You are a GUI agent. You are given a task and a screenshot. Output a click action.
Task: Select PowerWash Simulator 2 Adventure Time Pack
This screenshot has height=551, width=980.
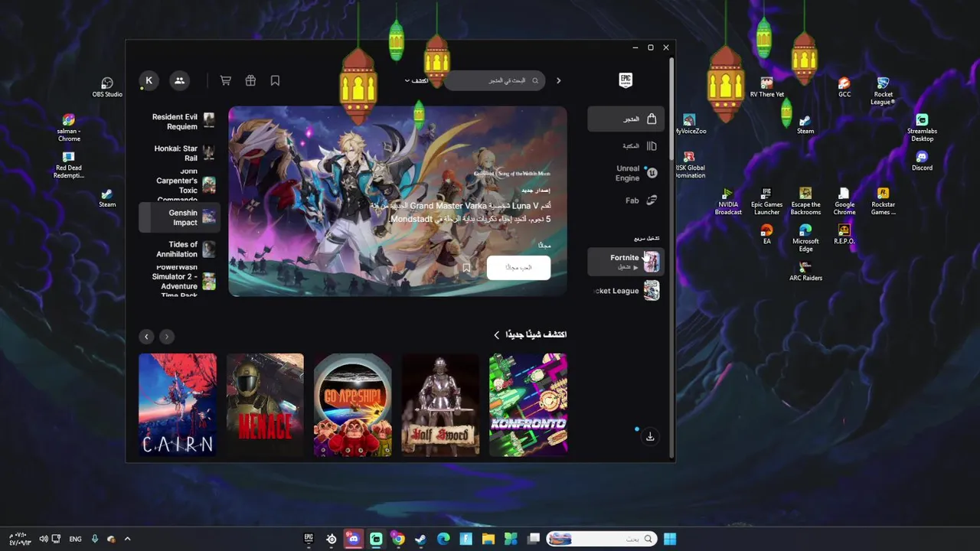click(x=179, y=280)
